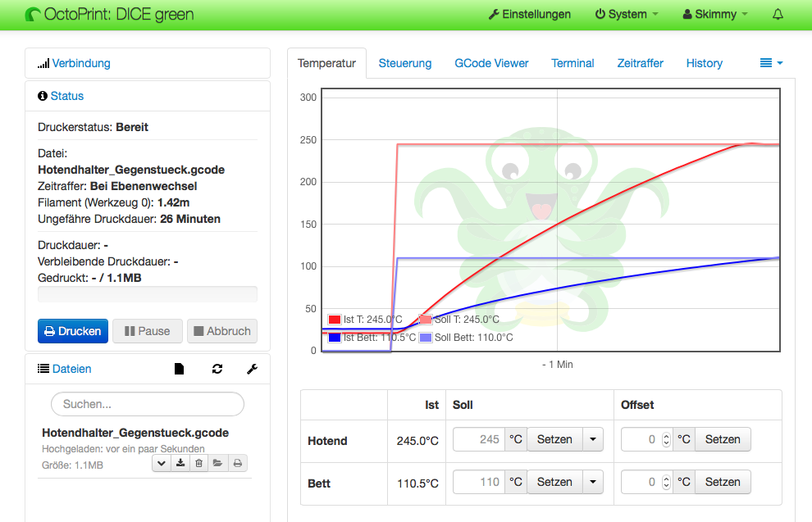
Task: Expand additional file info chevron
Action: click(x=162, y=464)
